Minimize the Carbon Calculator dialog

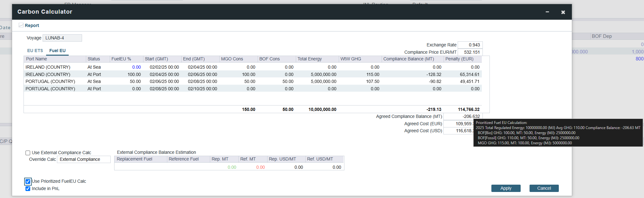coord(547,12)
